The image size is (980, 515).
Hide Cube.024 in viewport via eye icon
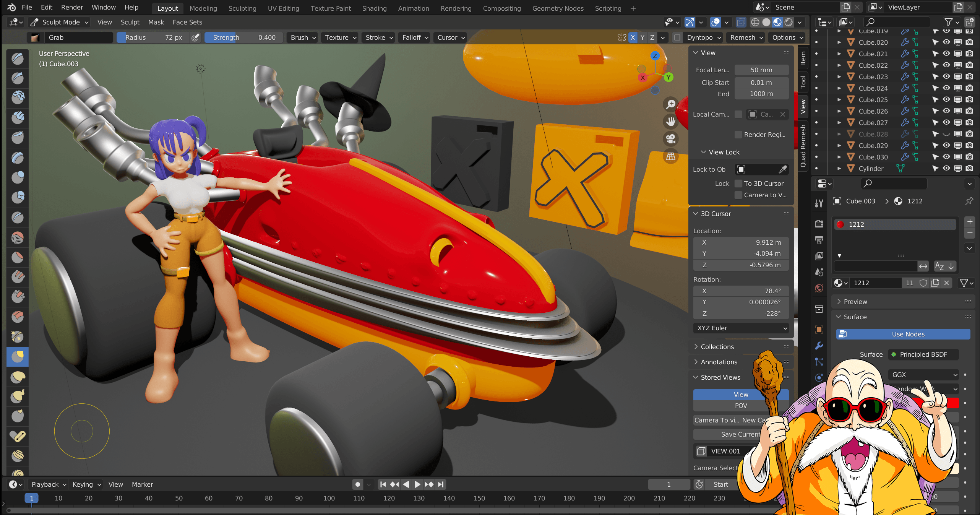click(x=946, y=88)
